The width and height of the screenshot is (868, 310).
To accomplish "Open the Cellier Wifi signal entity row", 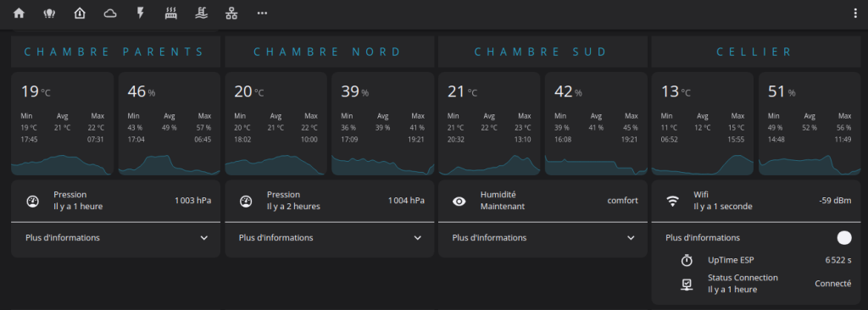I will 756,201.
